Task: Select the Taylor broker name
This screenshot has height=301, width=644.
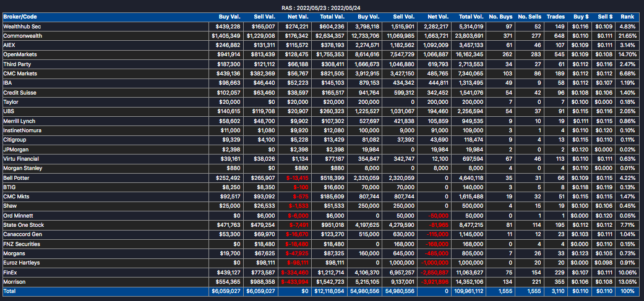Action: coord(11,102)
